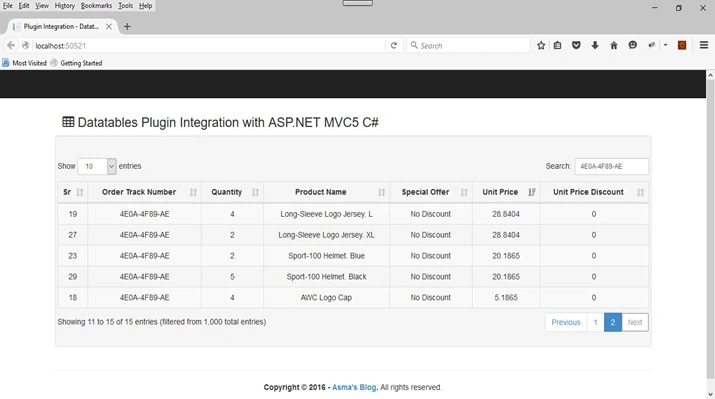This screenshot has width=715, height=399.
Task: Click the scrollbar up arrow
Action: click(710, 75)
